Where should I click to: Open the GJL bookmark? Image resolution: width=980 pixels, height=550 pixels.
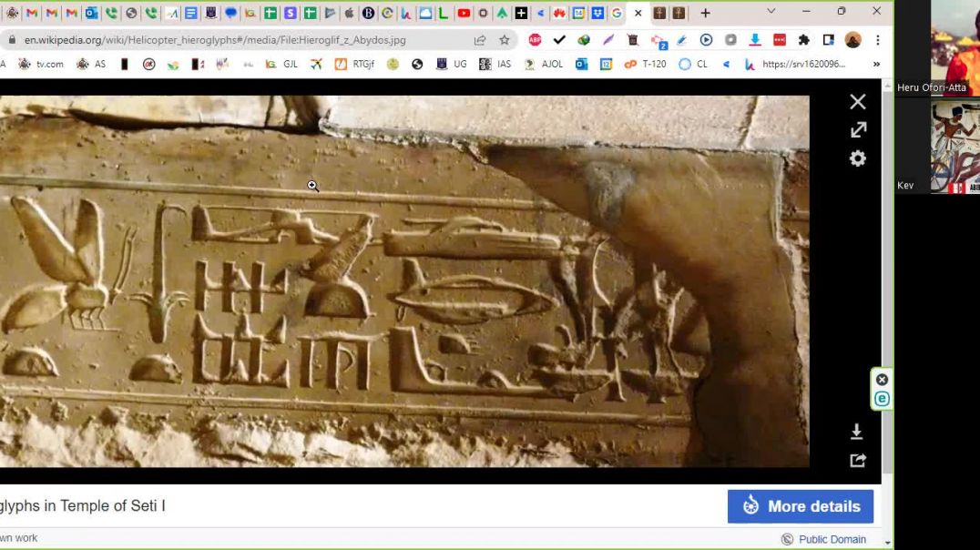coord(281,64)
